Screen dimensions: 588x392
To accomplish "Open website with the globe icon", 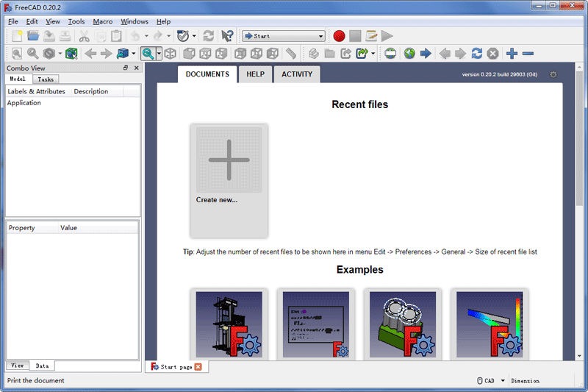I will (x=409, y=54).
